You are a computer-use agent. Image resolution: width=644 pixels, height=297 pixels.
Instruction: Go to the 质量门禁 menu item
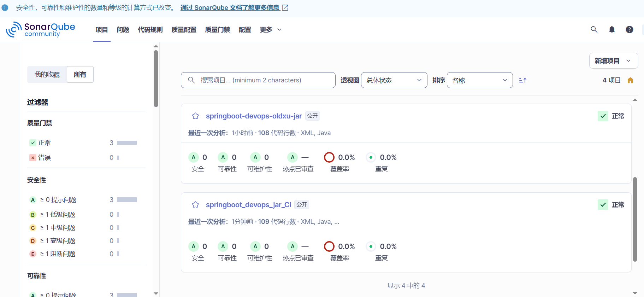(x=217, y=30)
